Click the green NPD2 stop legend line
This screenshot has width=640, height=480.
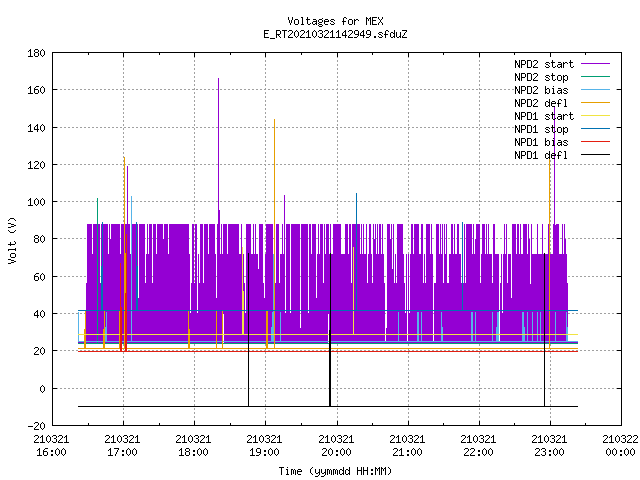pyautogui.click(x=595, y=76)
